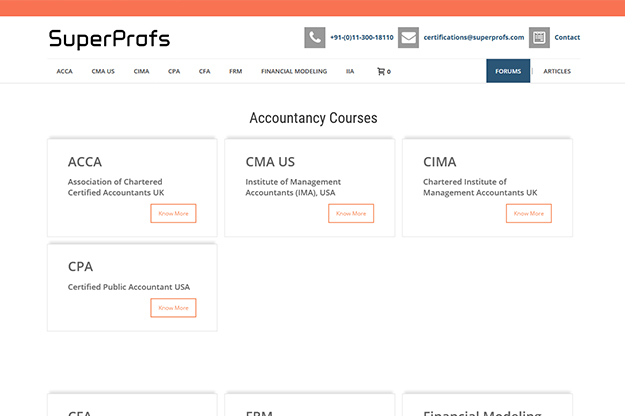Click the SuperProfs logo

click(109, 39)
